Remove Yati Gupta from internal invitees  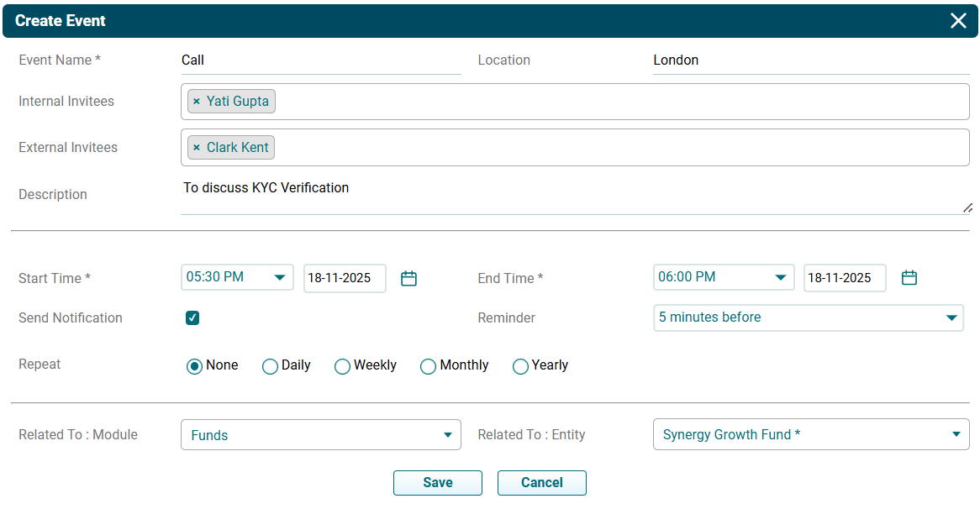197,102
